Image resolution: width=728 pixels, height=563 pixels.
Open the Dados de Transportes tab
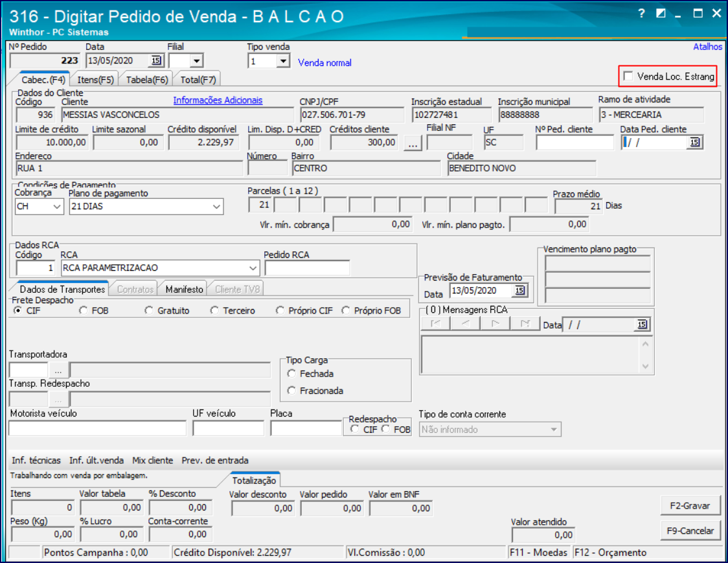[62, 289]
